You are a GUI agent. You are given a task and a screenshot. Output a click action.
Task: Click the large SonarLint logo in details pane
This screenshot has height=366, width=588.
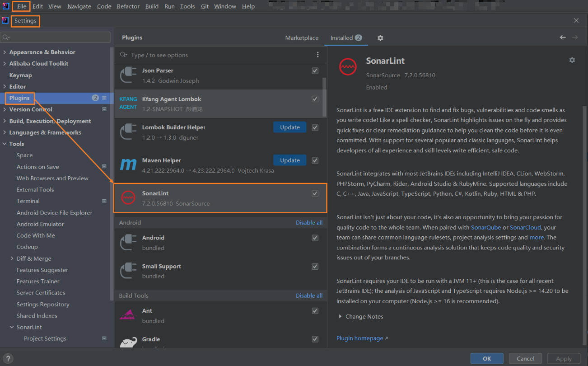(348, 67)
